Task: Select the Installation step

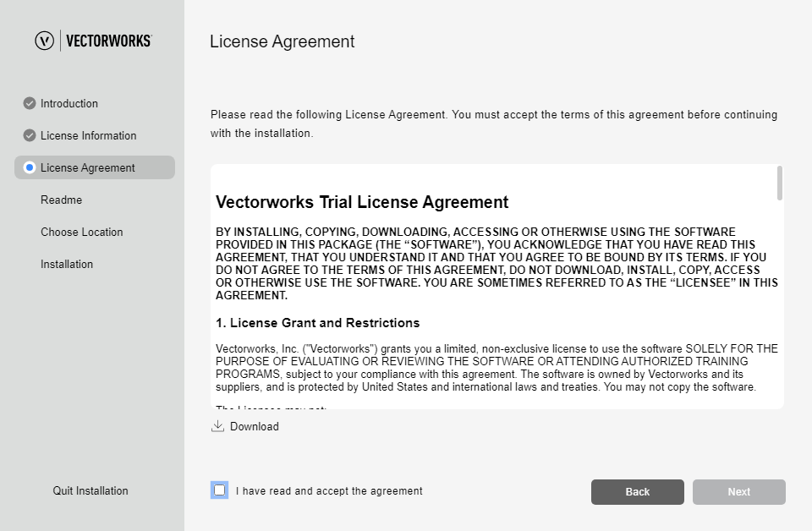Action: (67, 264)
